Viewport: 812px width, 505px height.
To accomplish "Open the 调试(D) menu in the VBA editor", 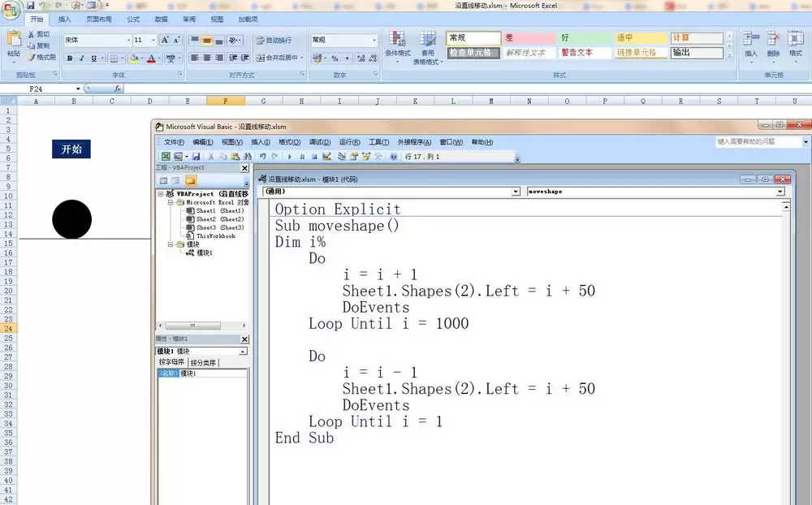I will [319, 142].
